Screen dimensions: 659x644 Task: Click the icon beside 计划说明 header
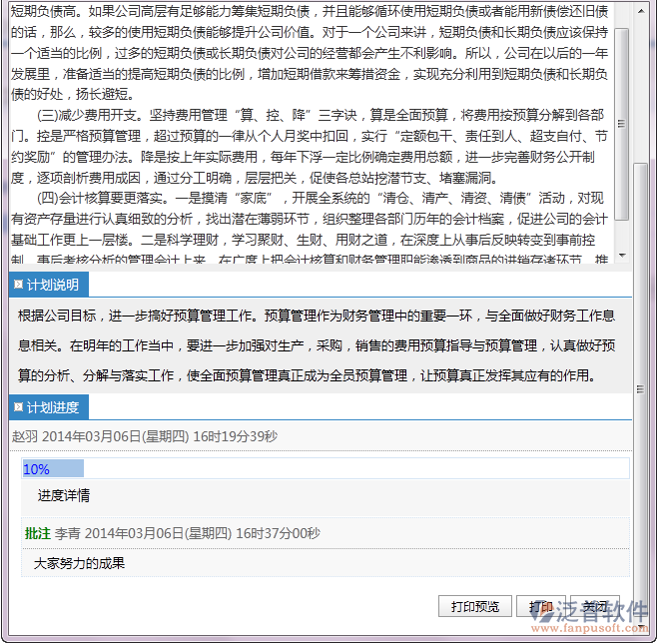[x=18, y=285]
